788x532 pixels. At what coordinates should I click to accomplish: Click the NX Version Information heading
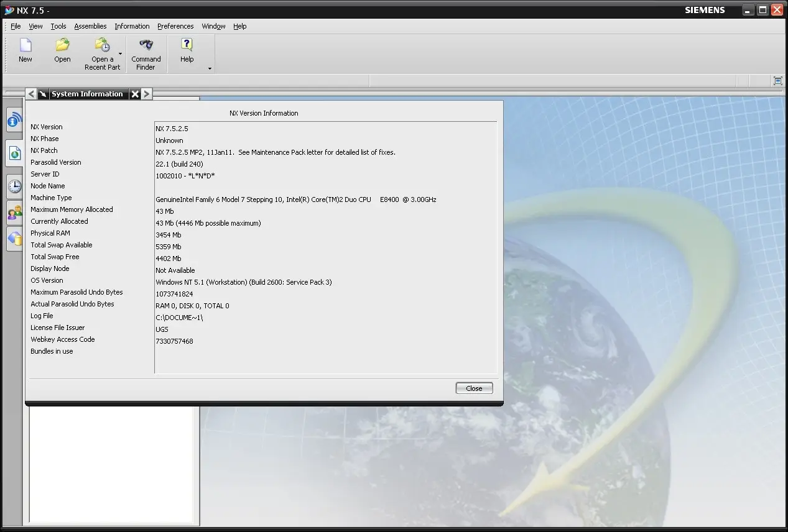[264, 113]
